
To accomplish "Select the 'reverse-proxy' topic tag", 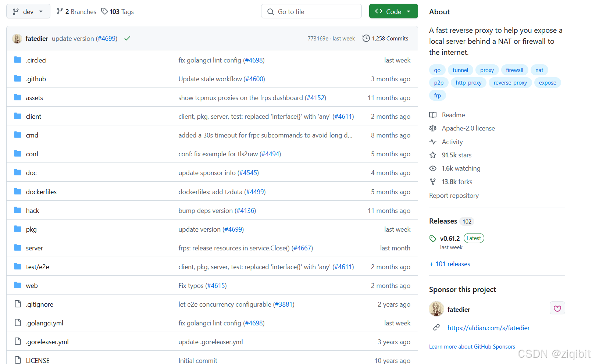I will pyautogui.click(x=510, y=83).
